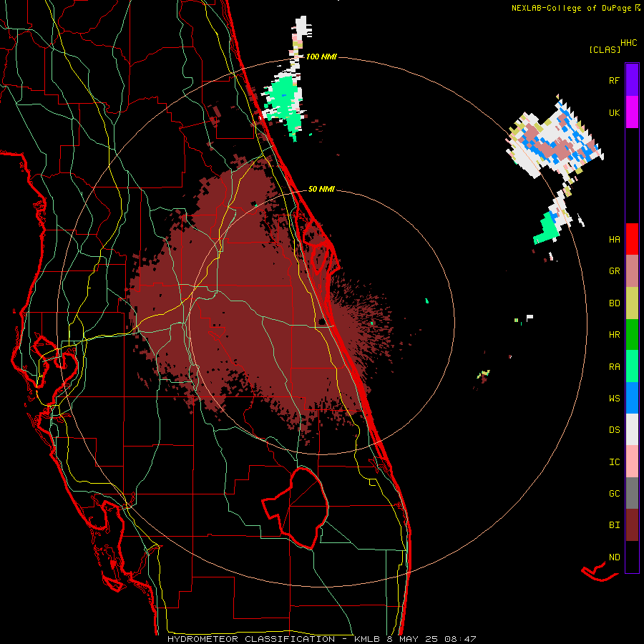
Task: Select the 'HR' legend label text
Action: point(614,335)
